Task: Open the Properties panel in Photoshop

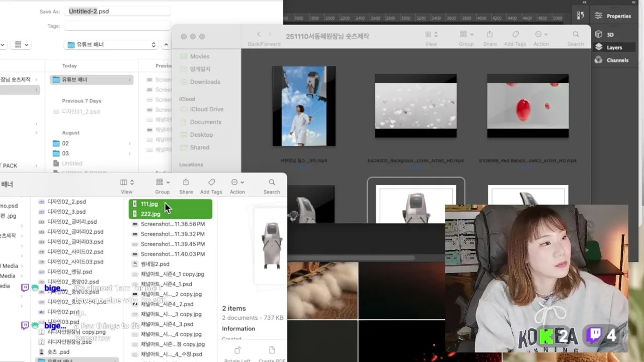Action: click(613, 16)
